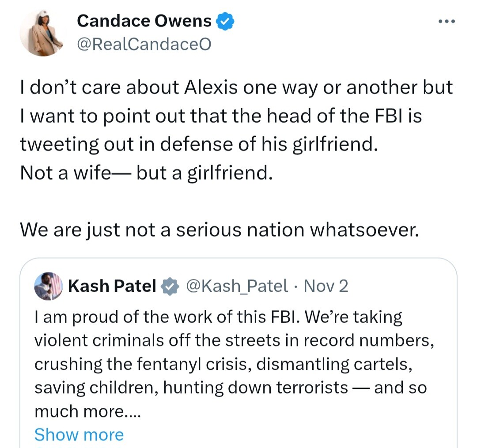
Task: Open the @Kash_Patel handle link
Action: [x=238, y=286]
